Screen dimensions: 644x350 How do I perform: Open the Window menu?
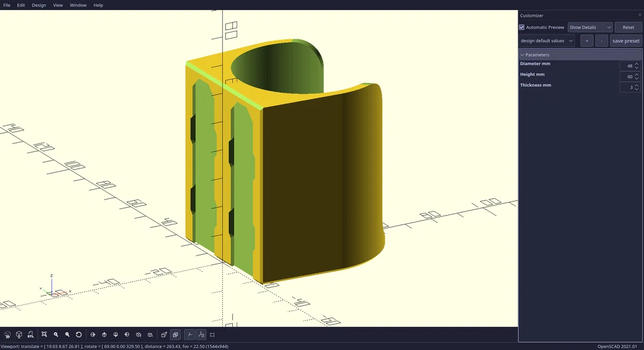point(78,5)
